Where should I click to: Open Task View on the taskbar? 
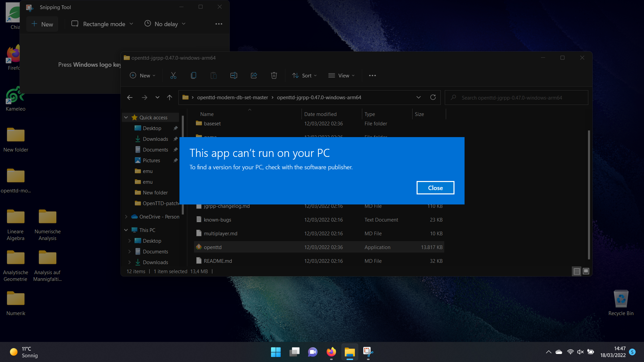click(x=294, y=352)
